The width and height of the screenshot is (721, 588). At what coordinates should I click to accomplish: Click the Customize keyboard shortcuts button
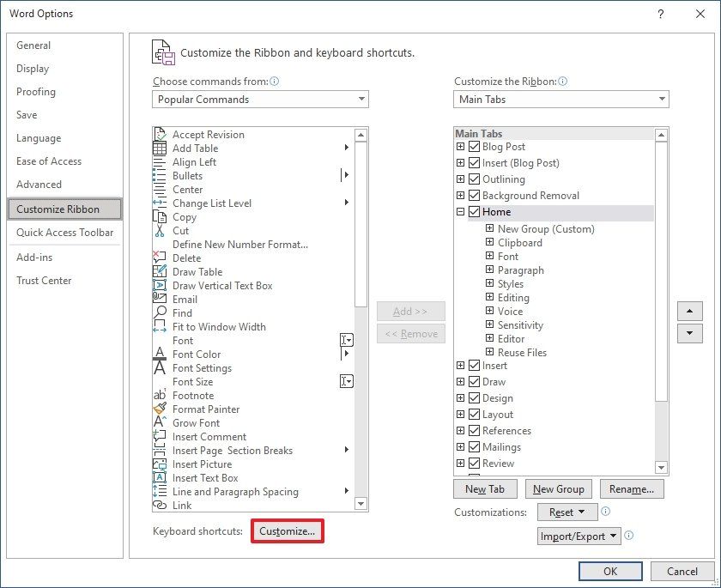coord(288,530)
